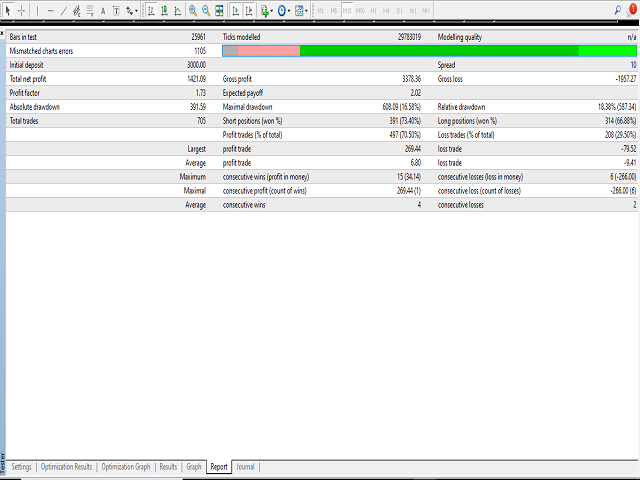Toggle the M15 timeframe button
The image size is (640, 480).
tap(347, 11)
